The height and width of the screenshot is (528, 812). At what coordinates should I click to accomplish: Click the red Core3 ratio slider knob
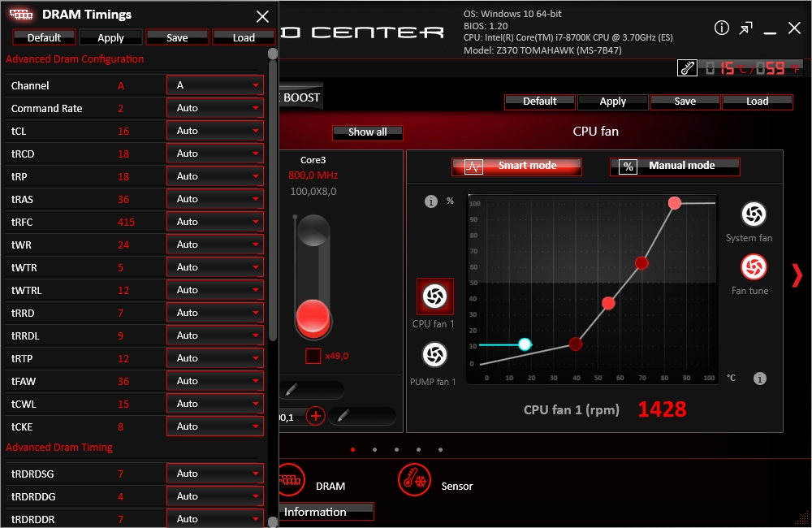313,316
